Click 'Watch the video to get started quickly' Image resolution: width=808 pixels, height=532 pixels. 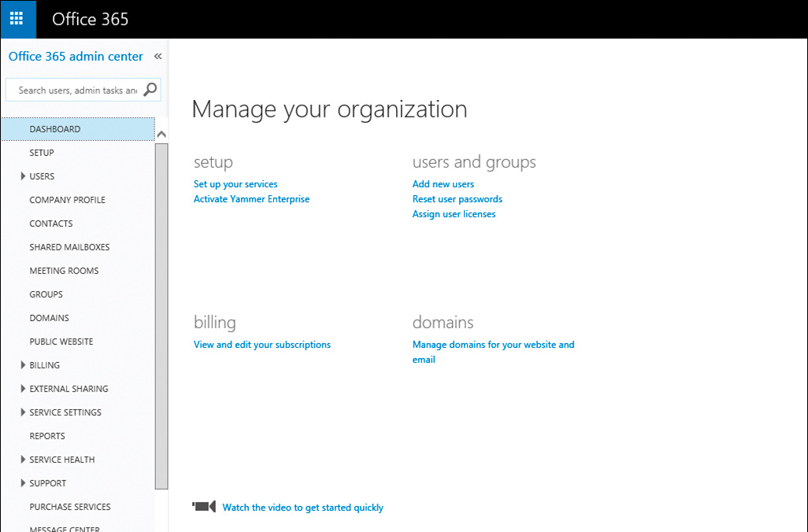(x=303, y=508)
